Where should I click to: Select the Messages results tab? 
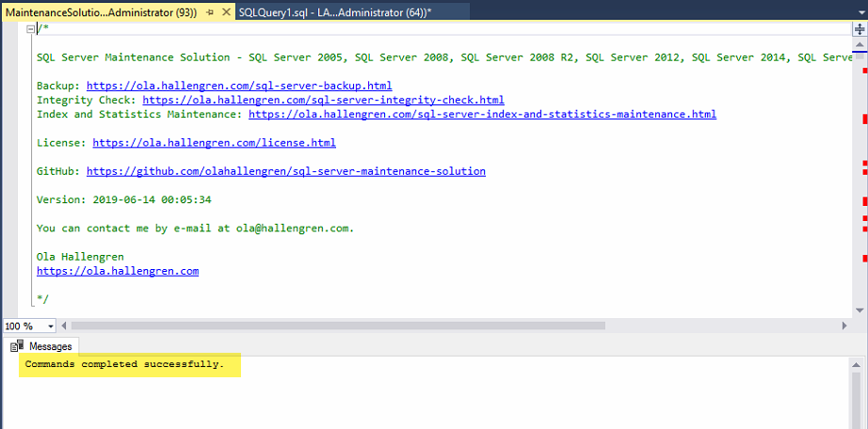[41, 346]
